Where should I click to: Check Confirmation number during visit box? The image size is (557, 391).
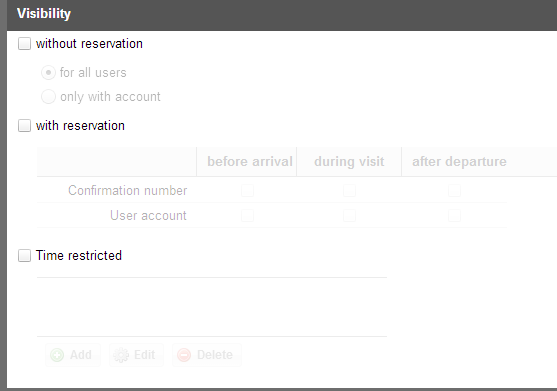(x=349, y=190)
